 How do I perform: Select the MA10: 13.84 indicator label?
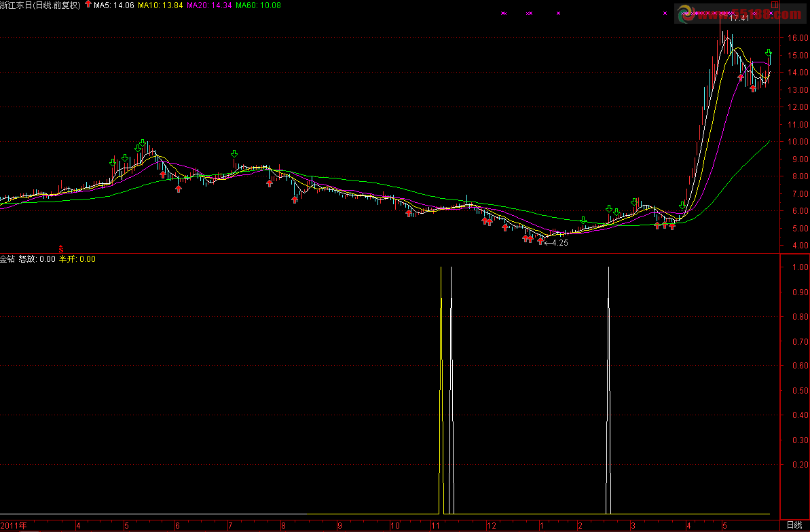[160, 5]
